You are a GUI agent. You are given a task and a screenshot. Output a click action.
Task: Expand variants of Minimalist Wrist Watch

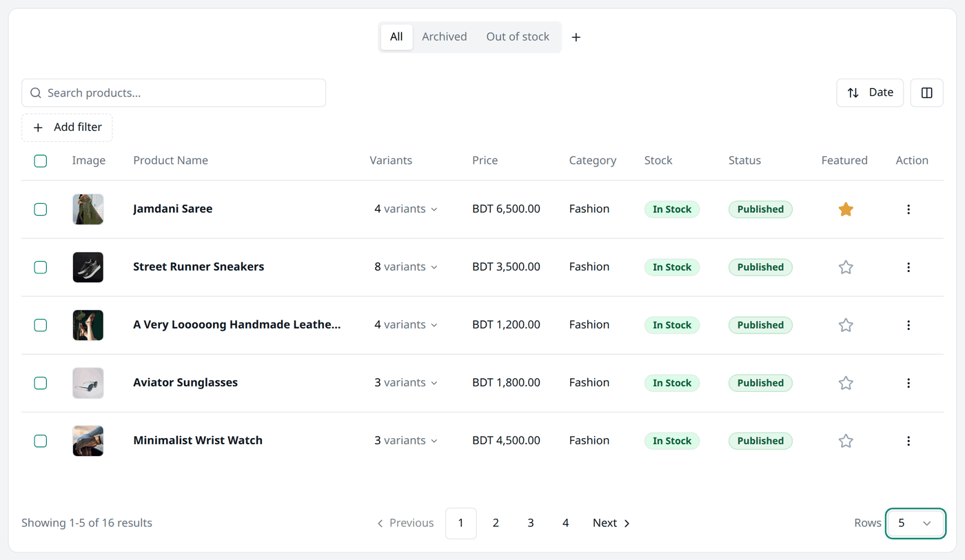tap(406, 441)
